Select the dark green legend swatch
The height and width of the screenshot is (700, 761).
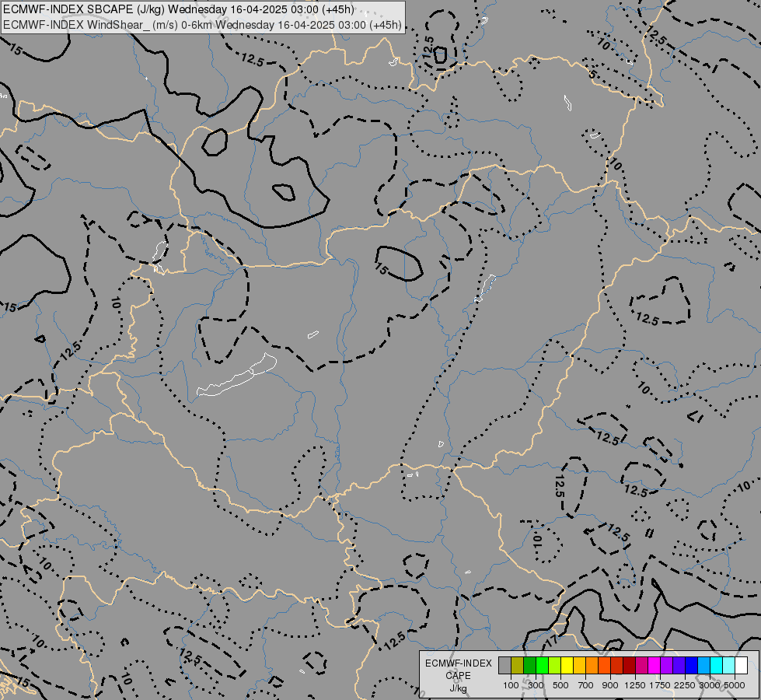[530, 666]
